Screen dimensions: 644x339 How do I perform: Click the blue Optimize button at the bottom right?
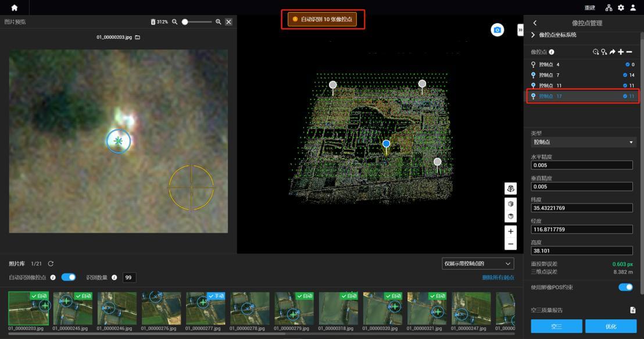tap(611, 326)
